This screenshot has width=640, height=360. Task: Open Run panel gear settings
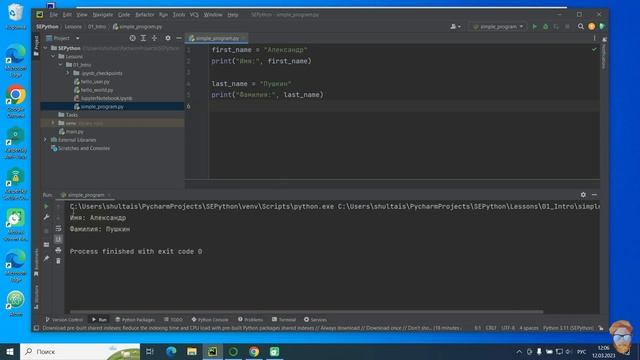[x=583, y=195]
